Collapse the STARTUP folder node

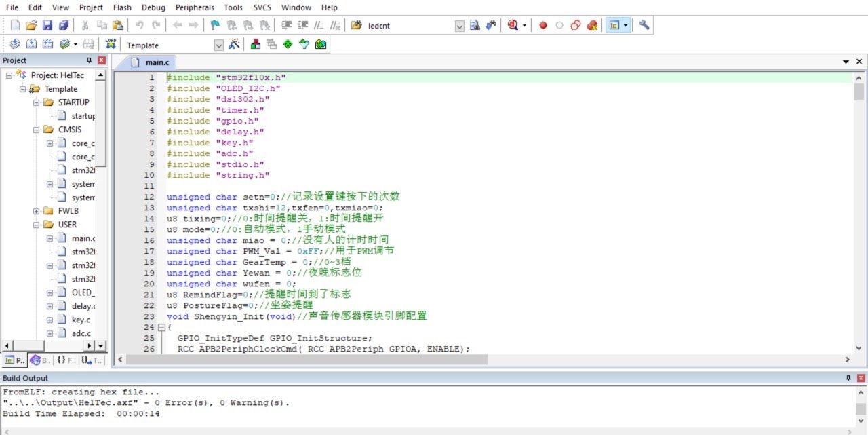coord(37,102)
